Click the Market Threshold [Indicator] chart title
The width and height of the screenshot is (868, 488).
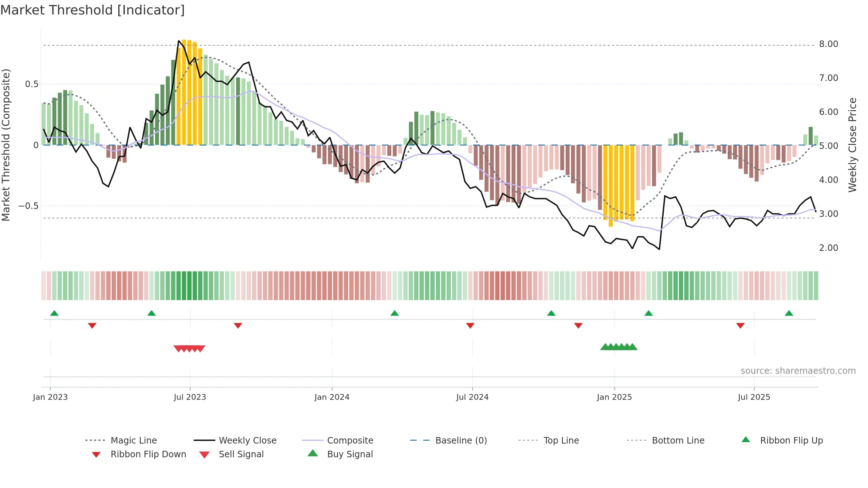pyautogui.click(x=93, y=10)
